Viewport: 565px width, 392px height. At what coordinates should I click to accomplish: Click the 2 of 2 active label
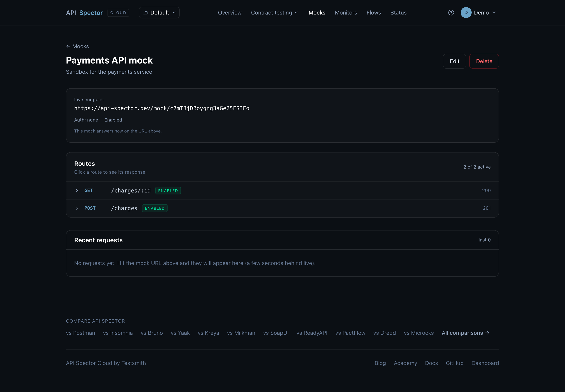[477, 167]
